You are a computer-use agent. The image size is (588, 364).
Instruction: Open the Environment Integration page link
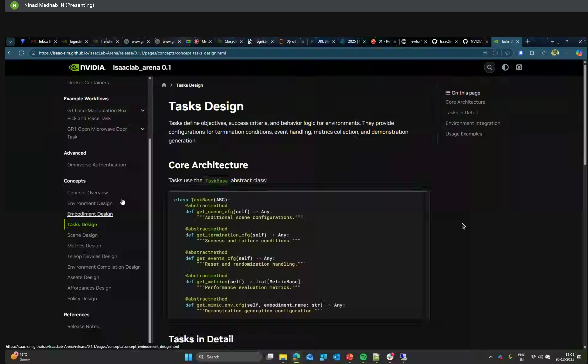[x=472, y=123]
